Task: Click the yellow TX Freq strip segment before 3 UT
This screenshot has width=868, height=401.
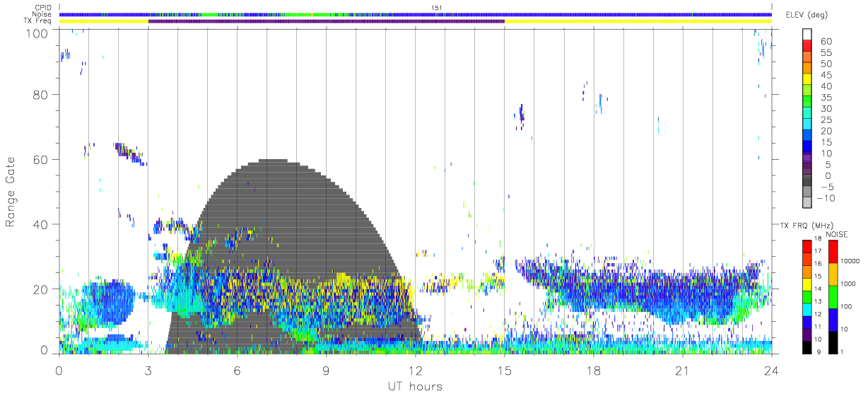Action: (104, 21)
